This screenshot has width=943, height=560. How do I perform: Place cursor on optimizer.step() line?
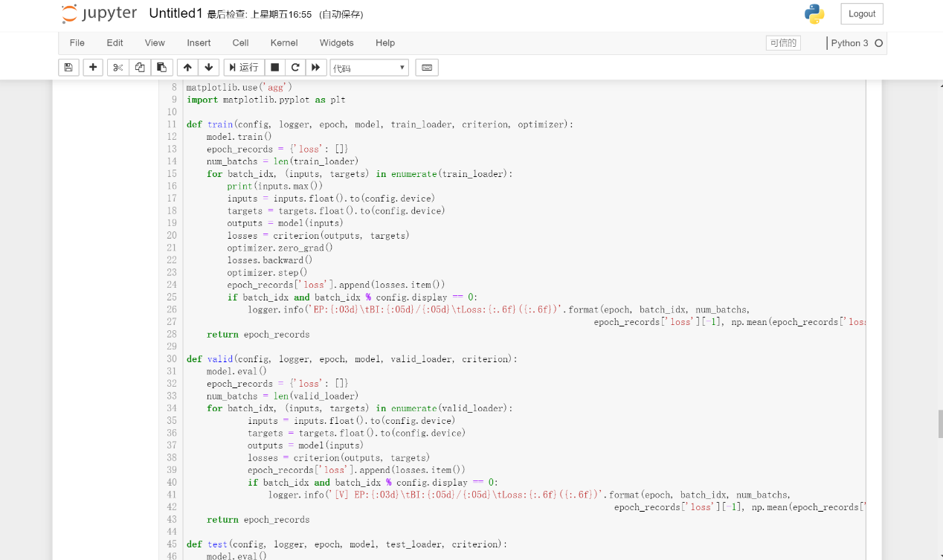[268, 272]
